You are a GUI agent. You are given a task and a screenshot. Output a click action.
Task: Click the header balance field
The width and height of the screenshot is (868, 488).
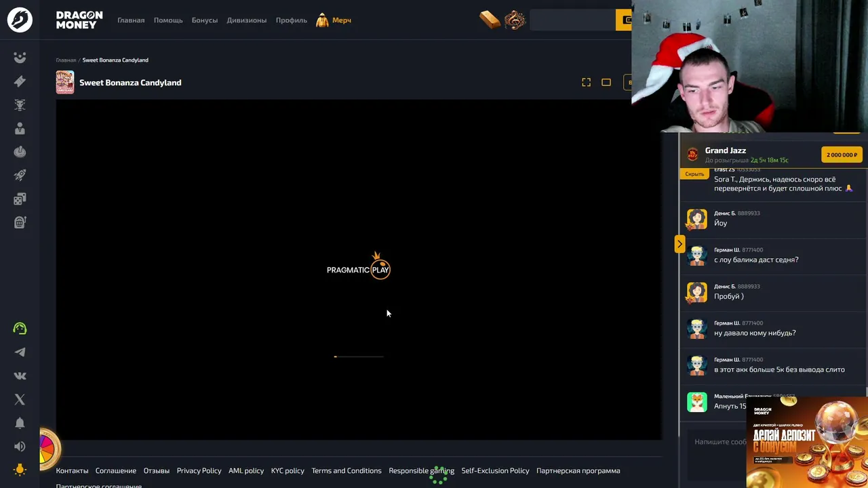[572, 20]
